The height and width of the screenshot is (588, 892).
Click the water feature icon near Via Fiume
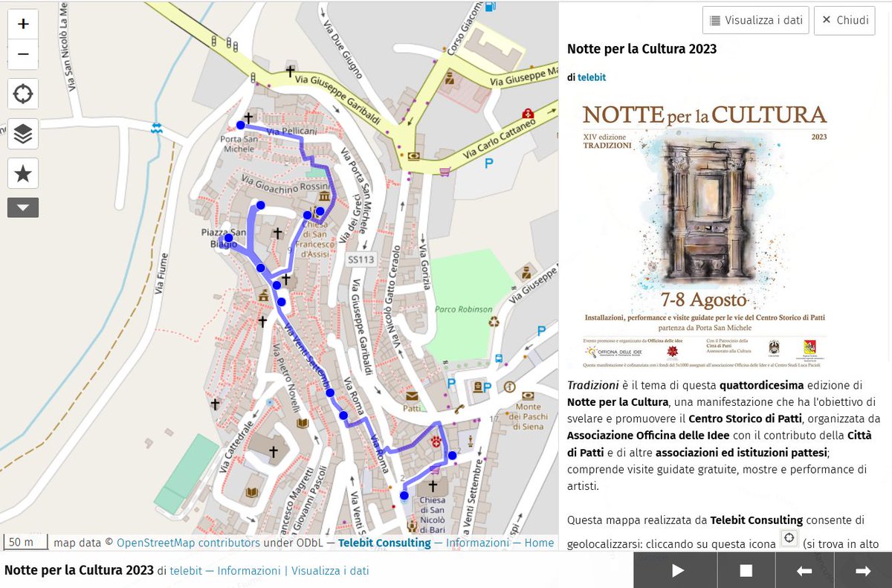coord(156,129)
